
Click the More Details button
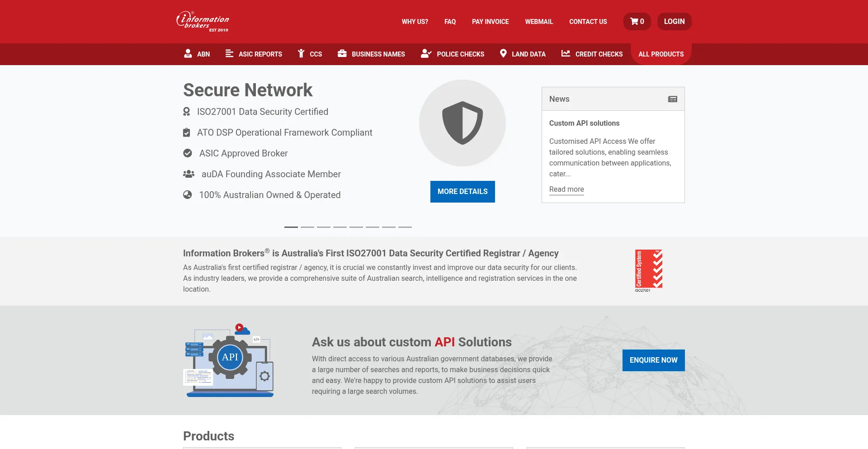pos(462,192)
